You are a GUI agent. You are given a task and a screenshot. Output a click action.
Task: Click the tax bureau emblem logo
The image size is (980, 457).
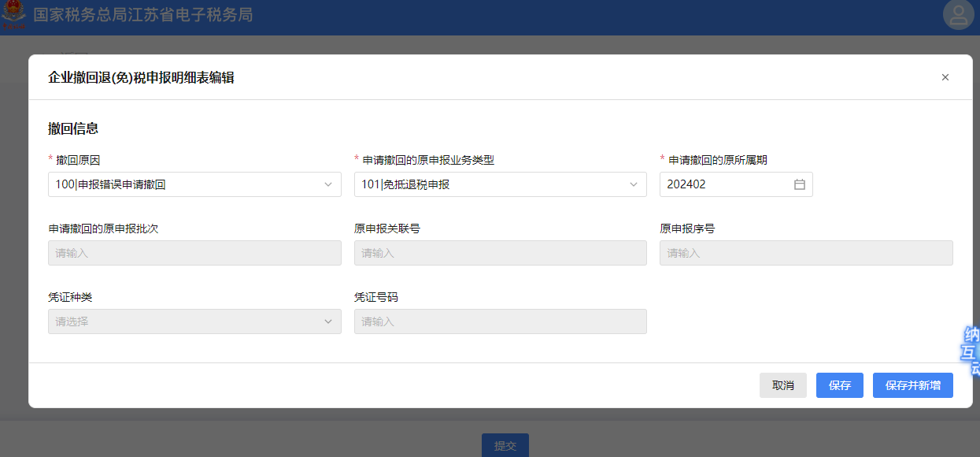(x=13, y=16)
